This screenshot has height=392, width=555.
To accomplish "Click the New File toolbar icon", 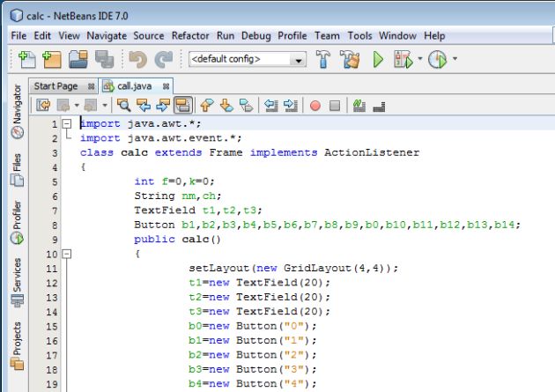I will (x=27, y=59).
